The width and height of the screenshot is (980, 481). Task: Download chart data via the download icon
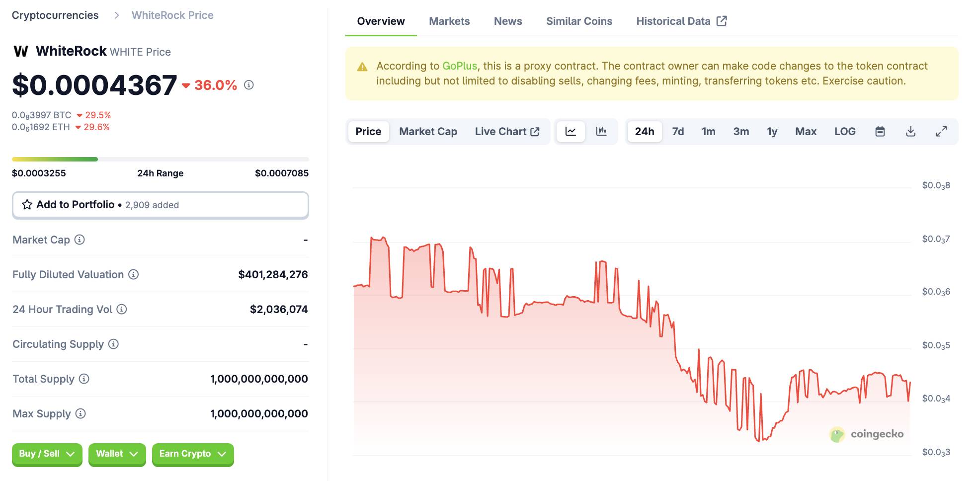(910, 132)
